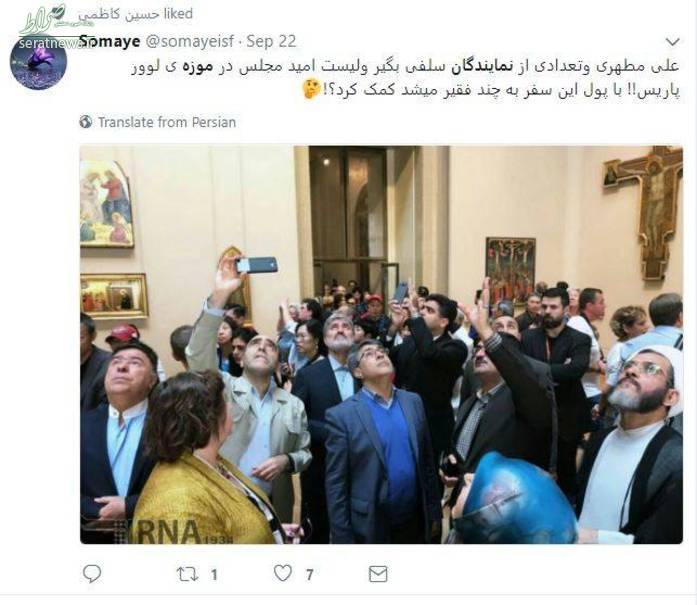Click the Sep 22 timestamp
The image size is (697, 605).
pos(271,41)
